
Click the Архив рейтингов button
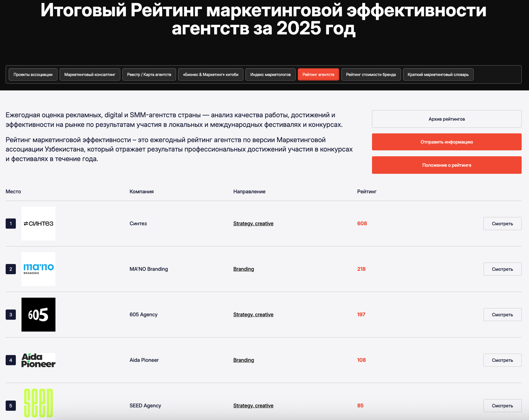click(447, 119)
